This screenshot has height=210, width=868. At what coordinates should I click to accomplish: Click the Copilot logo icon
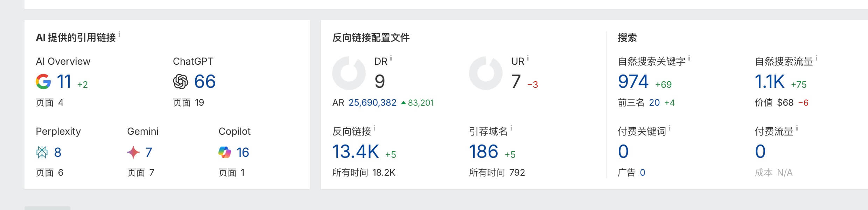(x=225, y=152)
